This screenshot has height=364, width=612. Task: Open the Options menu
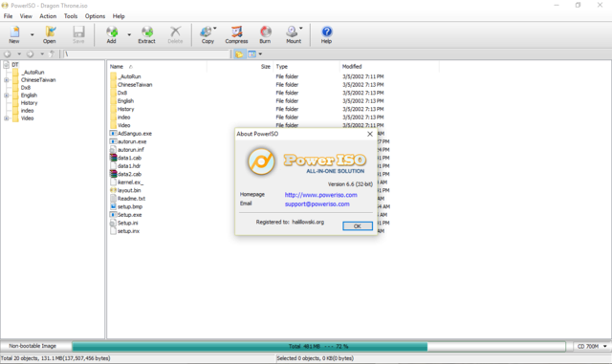[x=95, y=16]
